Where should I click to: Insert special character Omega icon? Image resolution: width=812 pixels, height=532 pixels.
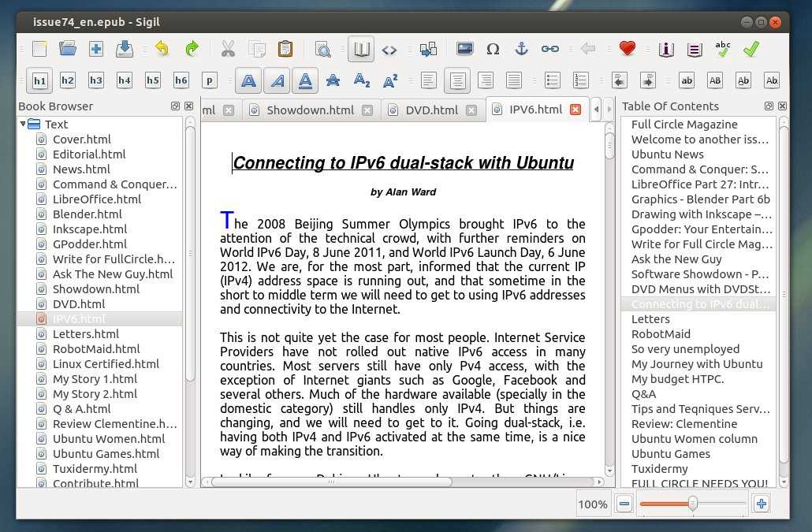point(493,49)
